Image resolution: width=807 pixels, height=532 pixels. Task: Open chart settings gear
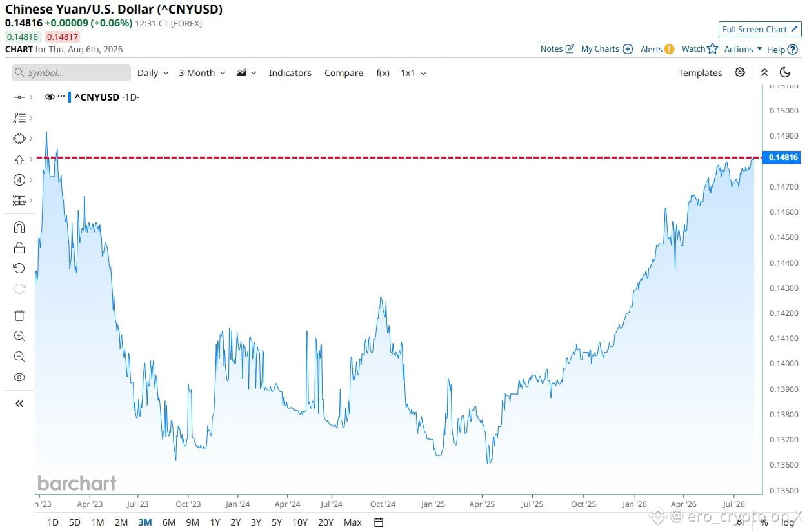(x=740, y=72)
